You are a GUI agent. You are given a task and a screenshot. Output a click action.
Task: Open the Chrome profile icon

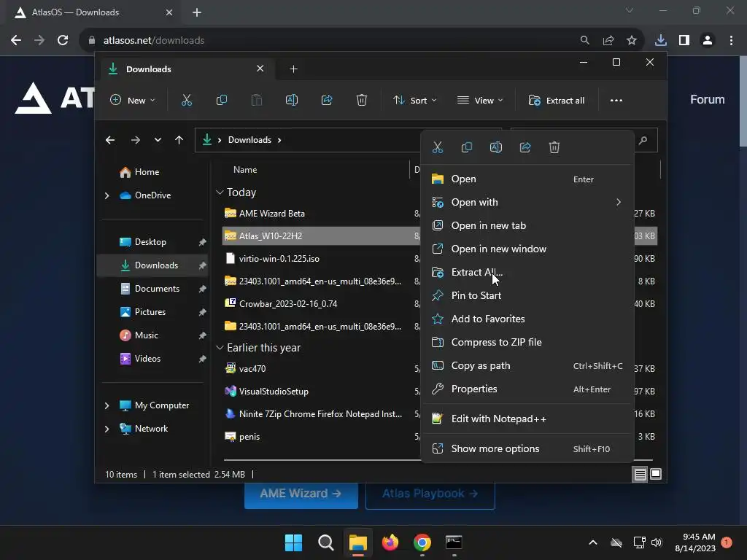tap(708, 41)
